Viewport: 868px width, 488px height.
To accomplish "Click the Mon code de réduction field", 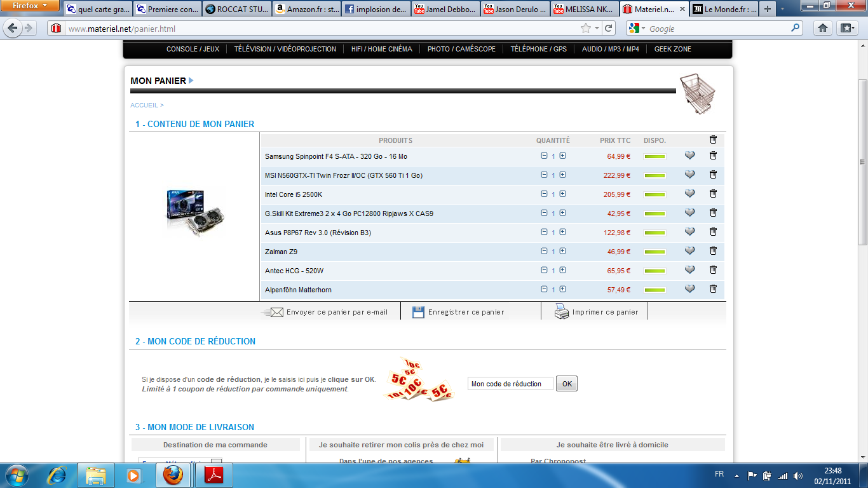I will tap(510, 384).
